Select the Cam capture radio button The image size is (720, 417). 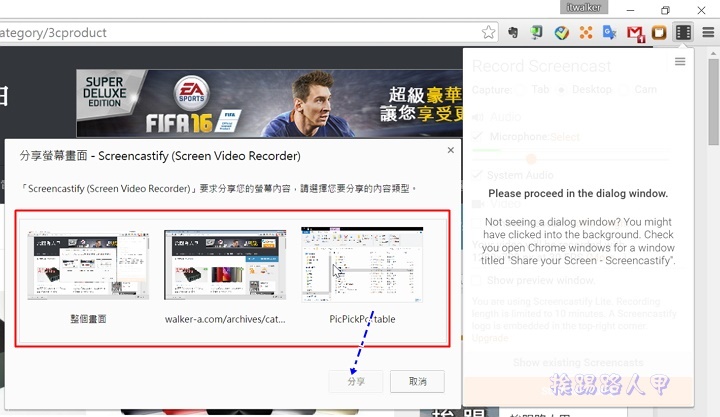624,90
